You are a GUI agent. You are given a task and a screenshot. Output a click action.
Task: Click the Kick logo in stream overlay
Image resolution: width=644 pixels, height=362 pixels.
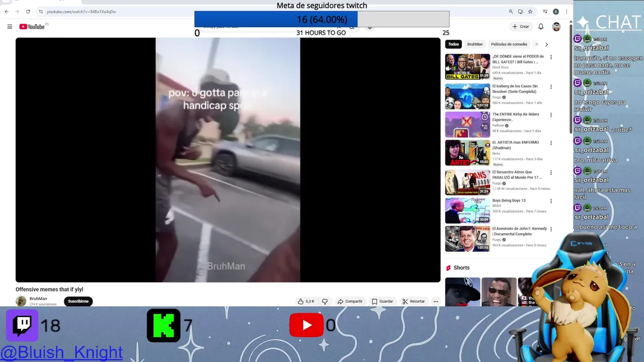(x=164, y=325)
